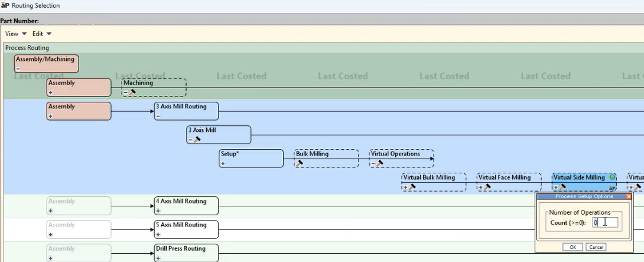This screenshot has width=644, height=262.
Task: Click the hammer icon on Virtual Face Milling
Action: (487, 187)
